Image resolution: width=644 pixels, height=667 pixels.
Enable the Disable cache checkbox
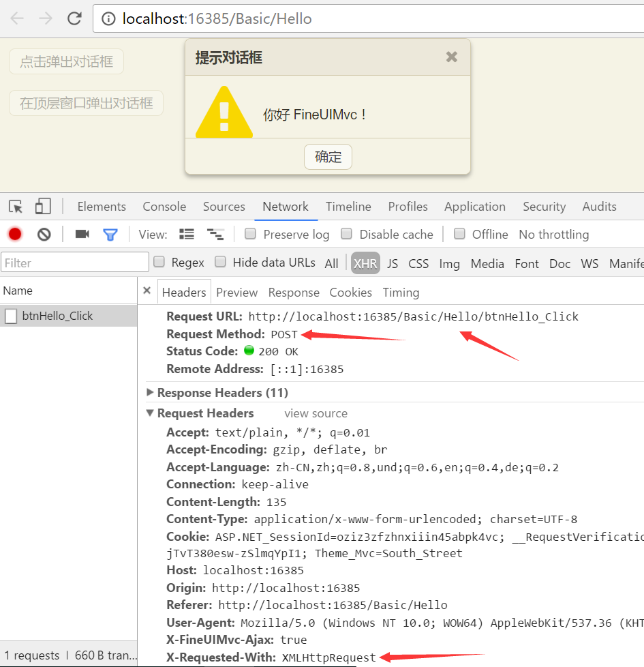(346, 233)
